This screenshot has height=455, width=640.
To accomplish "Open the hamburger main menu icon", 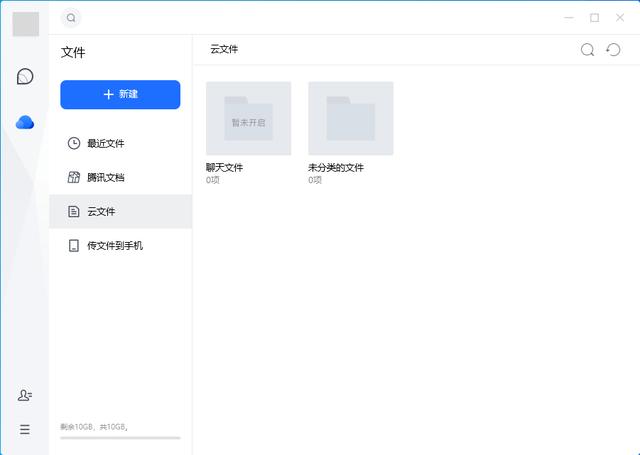I will pos(25,429).
